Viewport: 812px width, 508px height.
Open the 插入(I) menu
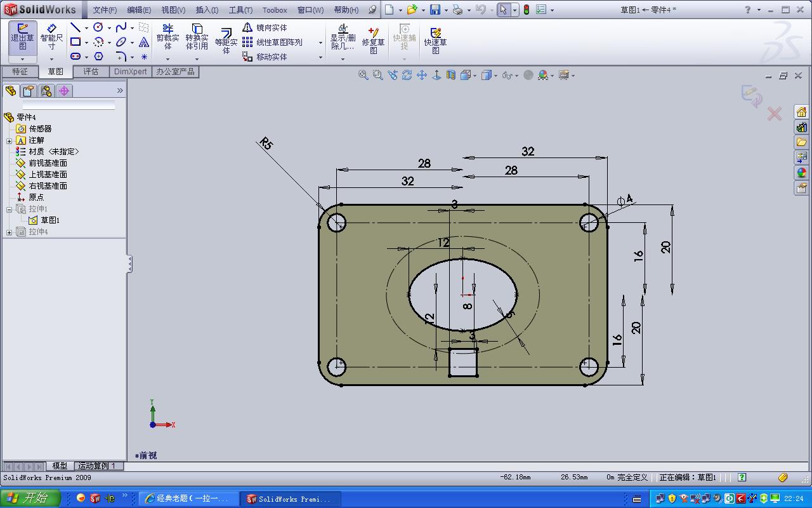[207, 10]
